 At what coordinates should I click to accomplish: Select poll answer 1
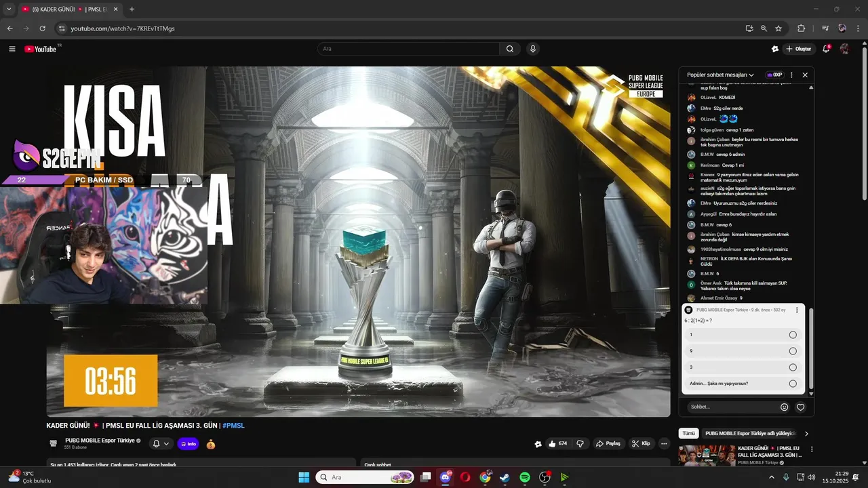pos(743,335)
